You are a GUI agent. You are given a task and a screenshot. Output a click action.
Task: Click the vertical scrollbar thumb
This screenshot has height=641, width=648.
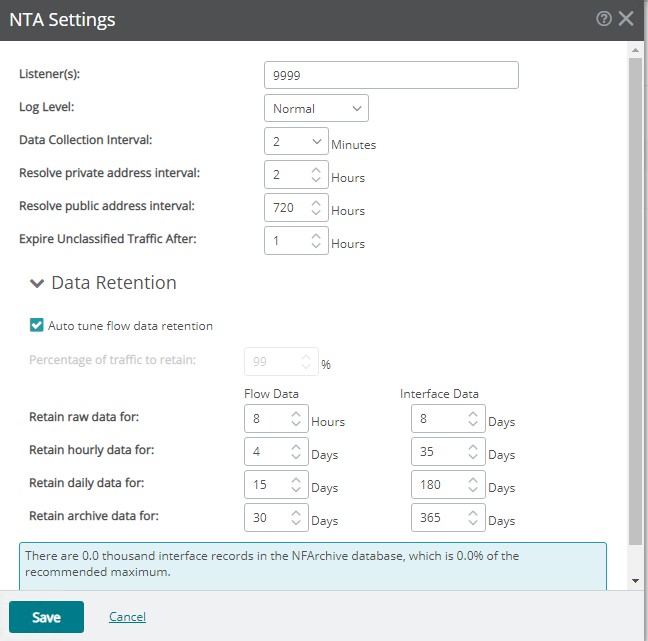(x=636, y=301)
